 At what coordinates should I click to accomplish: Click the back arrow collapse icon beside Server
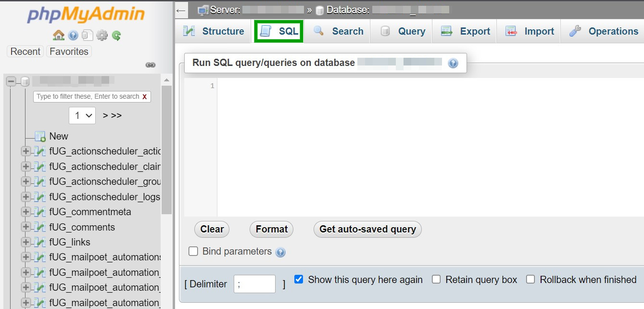(x=181, y=10)
